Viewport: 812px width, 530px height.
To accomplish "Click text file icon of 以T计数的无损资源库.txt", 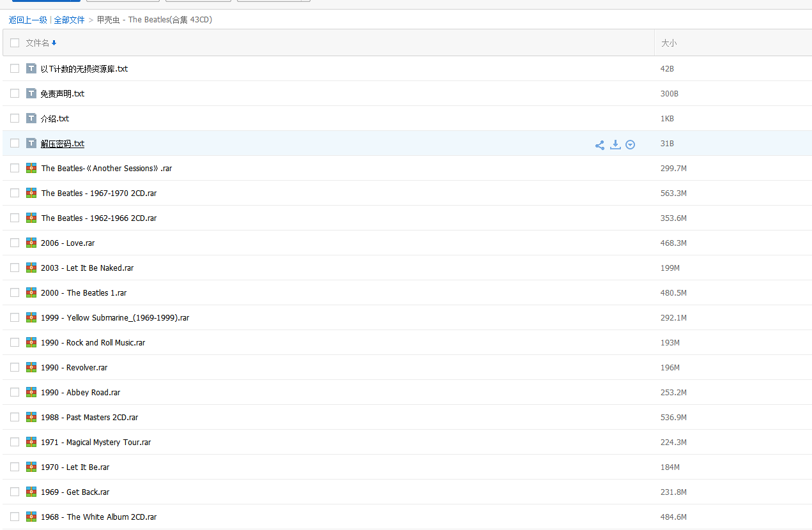I will [x=31, y=68].
